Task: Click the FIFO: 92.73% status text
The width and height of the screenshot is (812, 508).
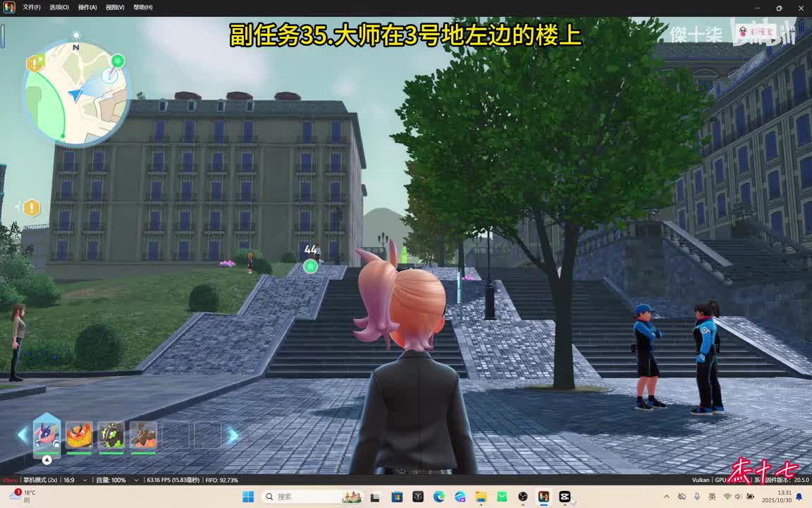Action: pos(221,480)
